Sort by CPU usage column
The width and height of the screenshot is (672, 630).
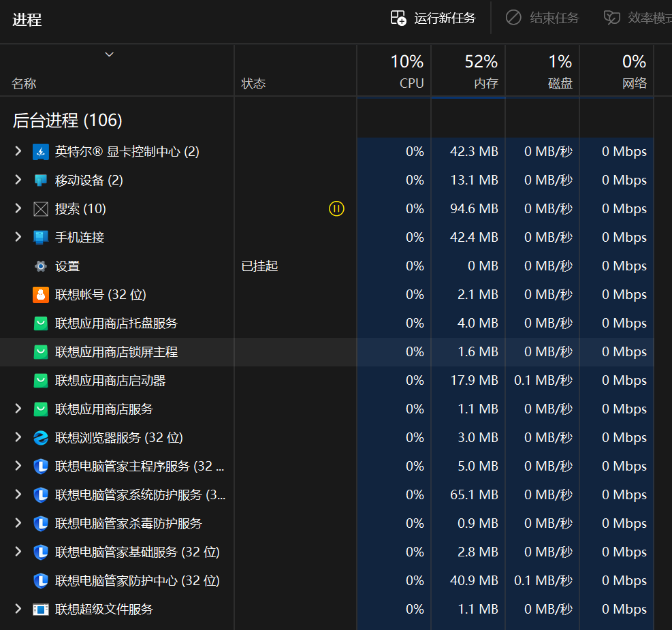[394, 71]
